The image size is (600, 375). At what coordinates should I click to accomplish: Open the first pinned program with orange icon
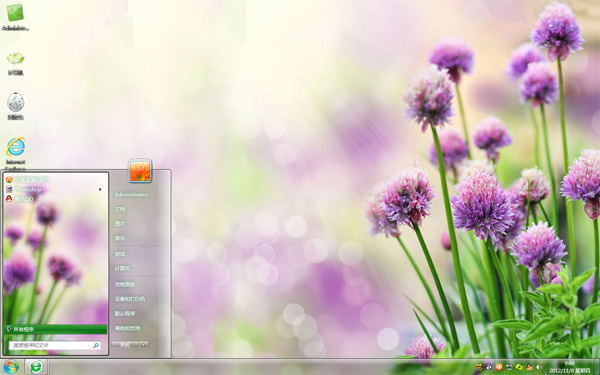(28, 179)
